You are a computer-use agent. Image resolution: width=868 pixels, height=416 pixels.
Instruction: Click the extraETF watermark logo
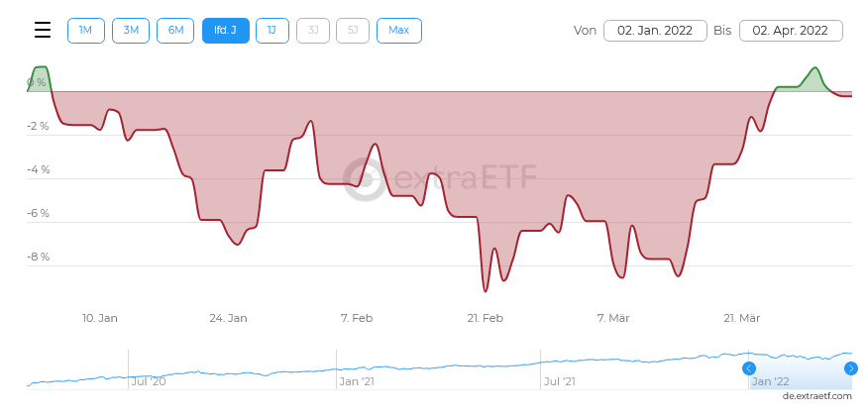[x=441, y=179]
